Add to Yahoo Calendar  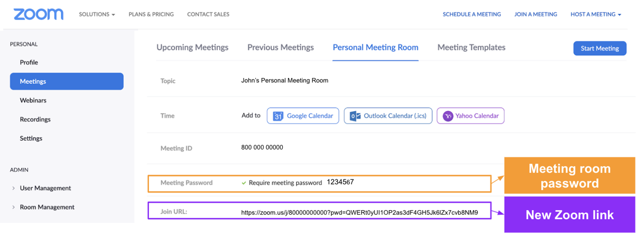pos(470,116)
